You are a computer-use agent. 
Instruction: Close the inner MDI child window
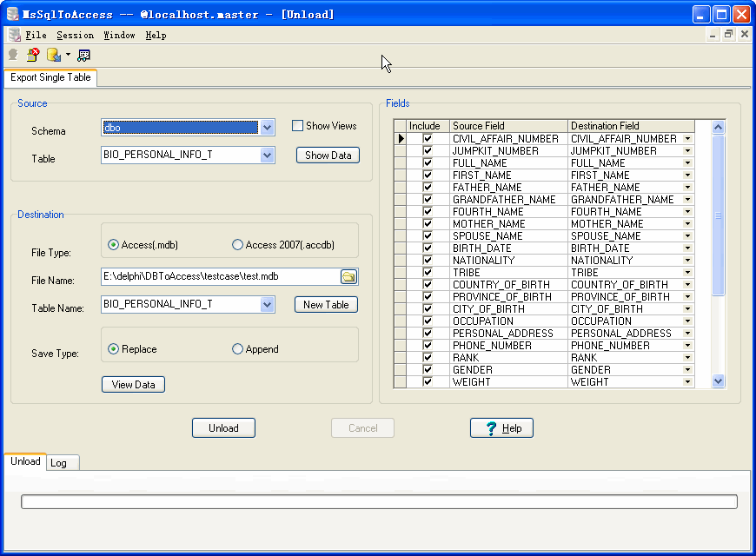(x=745, y=34)
